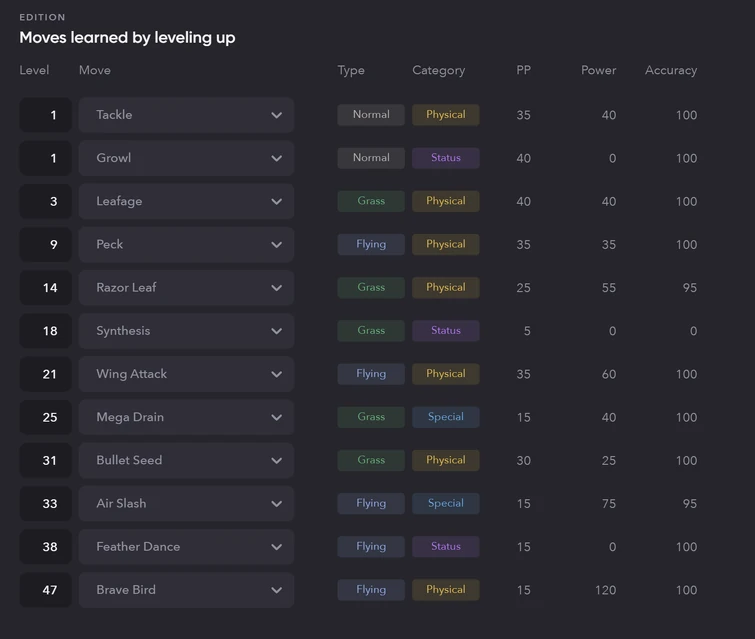
Task: Open the Feather Dance move dropdown
Action: [186, 547]
